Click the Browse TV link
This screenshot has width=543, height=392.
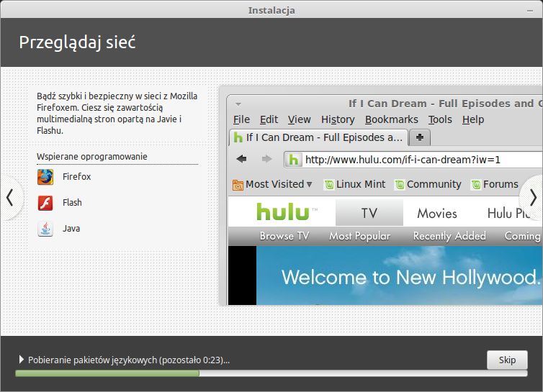pos(284,236)
